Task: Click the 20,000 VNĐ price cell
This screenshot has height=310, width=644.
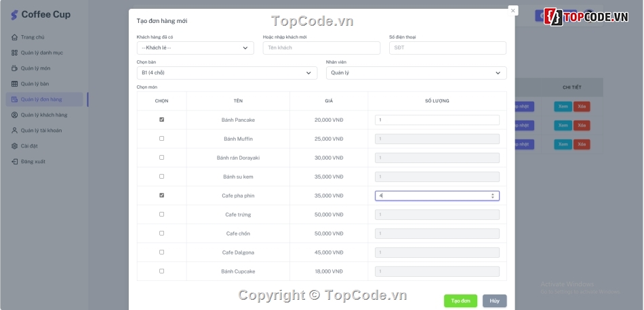Action: [329, 120]
